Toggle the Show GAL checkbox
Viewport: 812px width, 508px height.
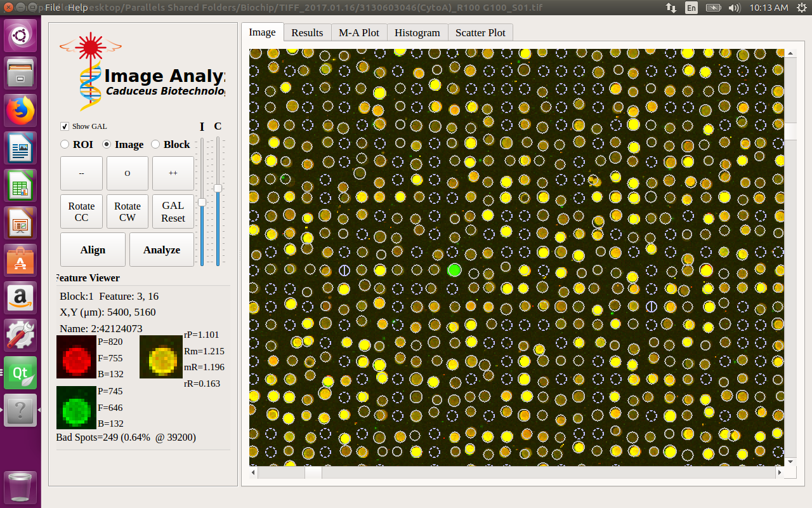[x=64, y=126]
